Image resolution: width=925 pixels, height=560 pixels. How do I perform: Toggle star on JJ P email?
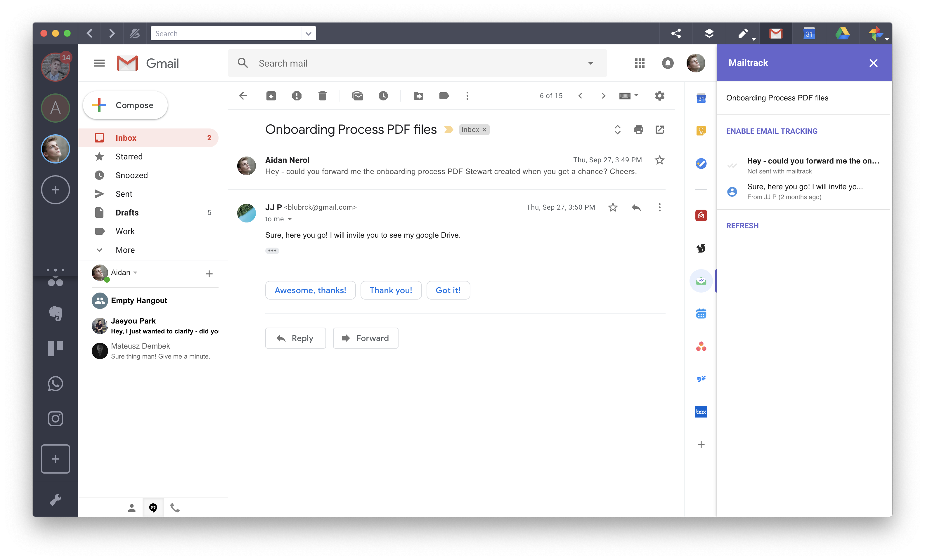click(x=612, y=208)
